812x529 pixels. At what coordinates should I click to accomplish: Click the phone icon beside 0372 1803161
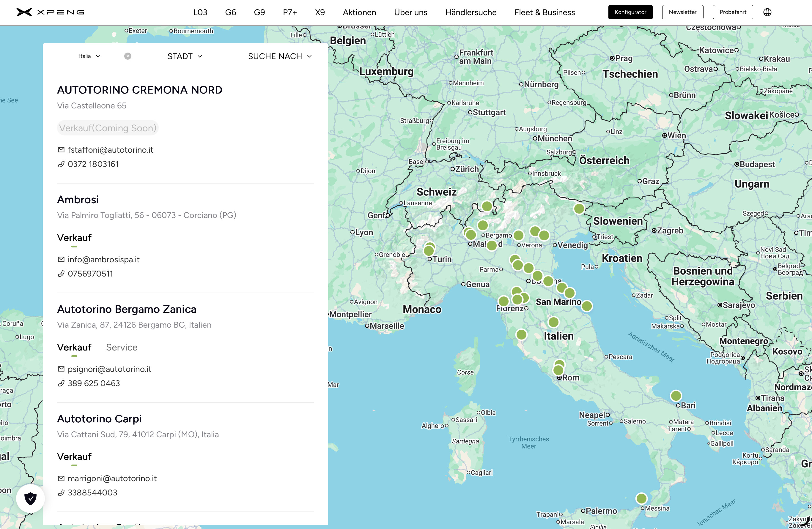pyautogui.click(x=61, y=164)
